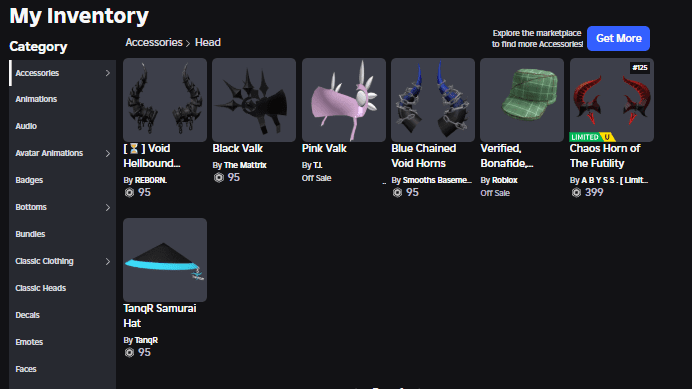Expand the Accessories category arrow
The image size is (692, 389).
click(x=108, y=73)
